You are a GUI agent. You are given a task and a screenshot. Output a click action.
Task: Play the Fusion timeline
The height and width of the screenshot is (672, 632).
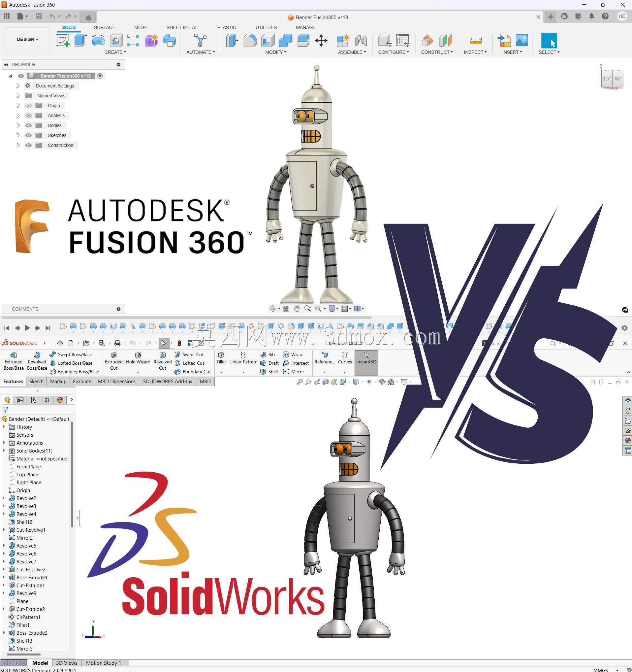point(27,328)
